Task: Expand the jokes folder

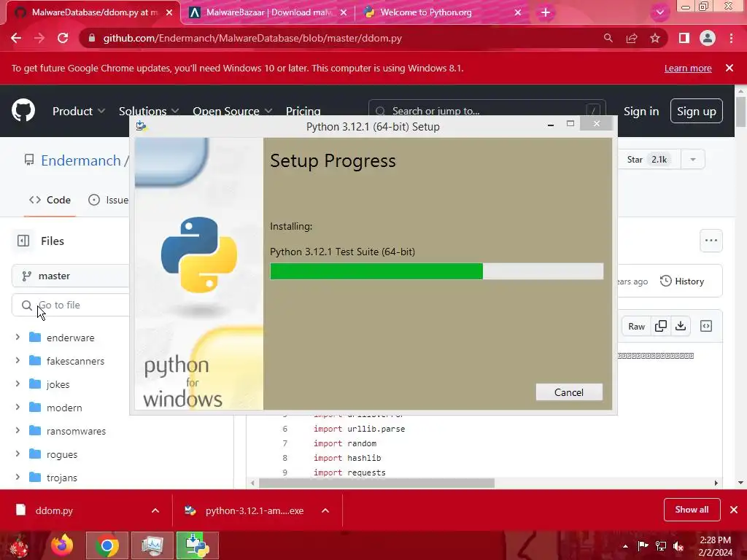Action: point(18,384)
